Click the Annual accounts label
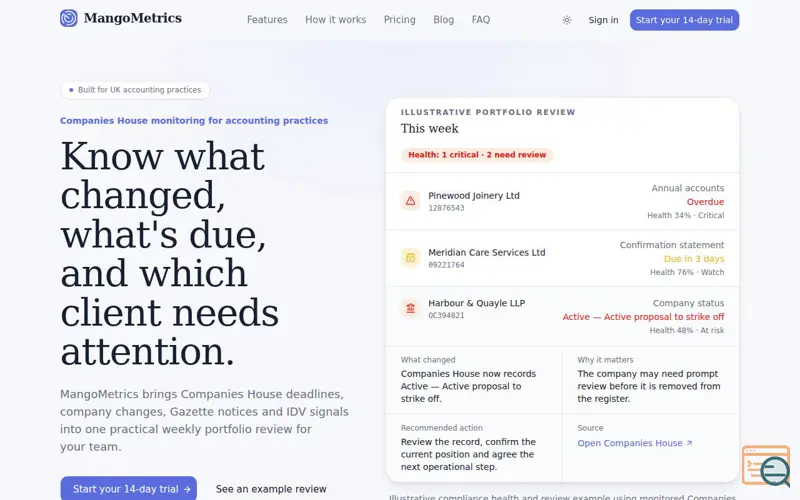The height and width of the screenshot is (500, 800). pyautogui.click(x=688, y=188)
